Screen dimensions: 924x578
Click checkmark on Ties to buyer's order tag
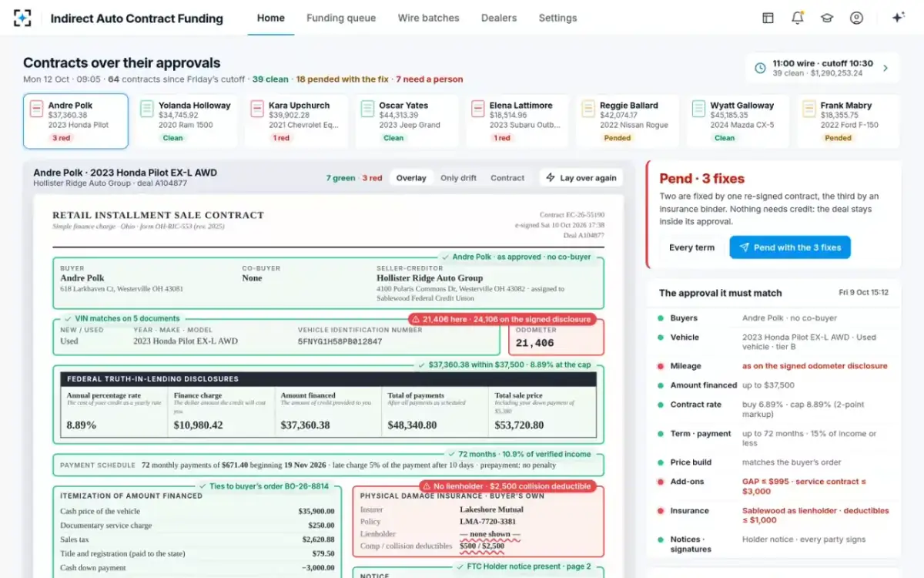203,486
